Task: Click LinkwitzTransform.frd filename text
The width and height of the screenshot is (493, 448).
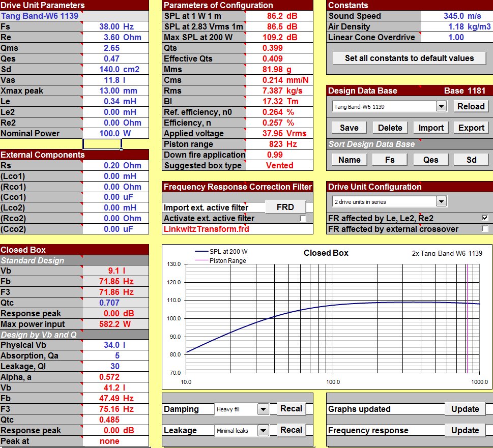Action: (206, 229)
